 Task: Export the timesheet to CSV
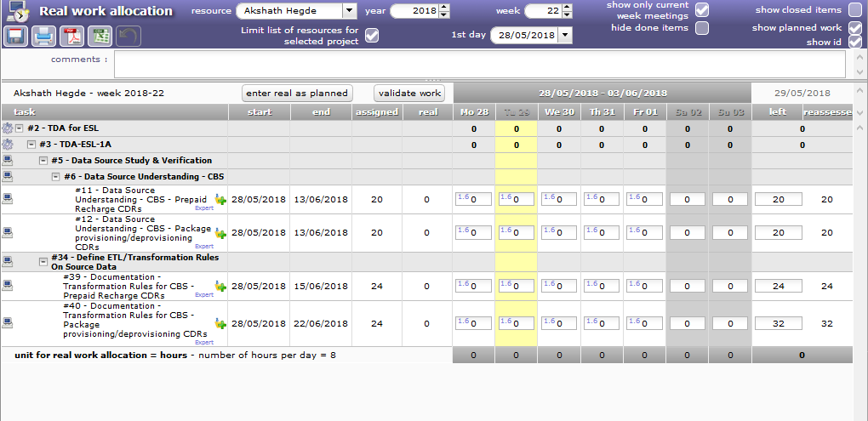(101, 37)
